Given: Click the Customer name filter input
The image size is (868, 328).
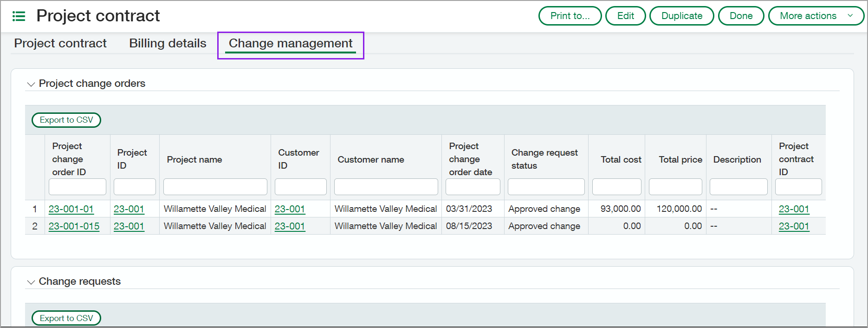Looking at the screenshot, I should tap(386, 187).
